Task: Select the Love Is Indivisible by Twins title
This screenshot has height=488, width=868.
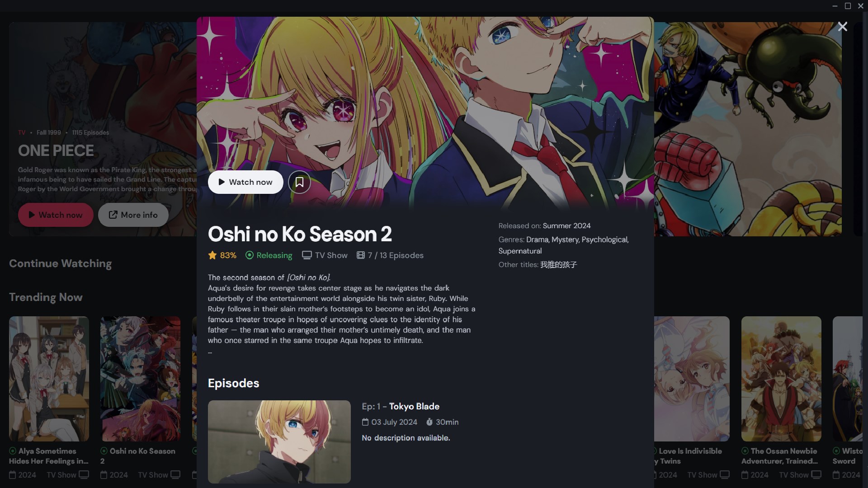Action: point(688,456)
